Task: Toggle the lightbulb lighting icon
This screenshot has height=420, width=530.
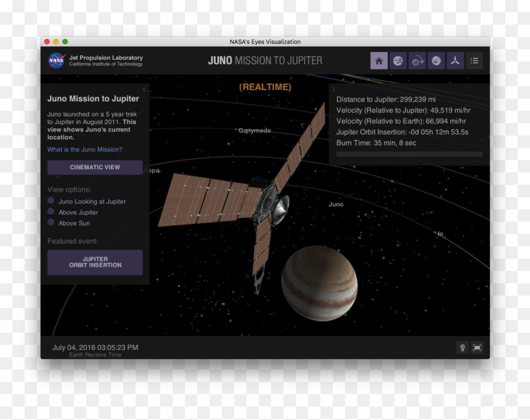Action: coord(462,348)
